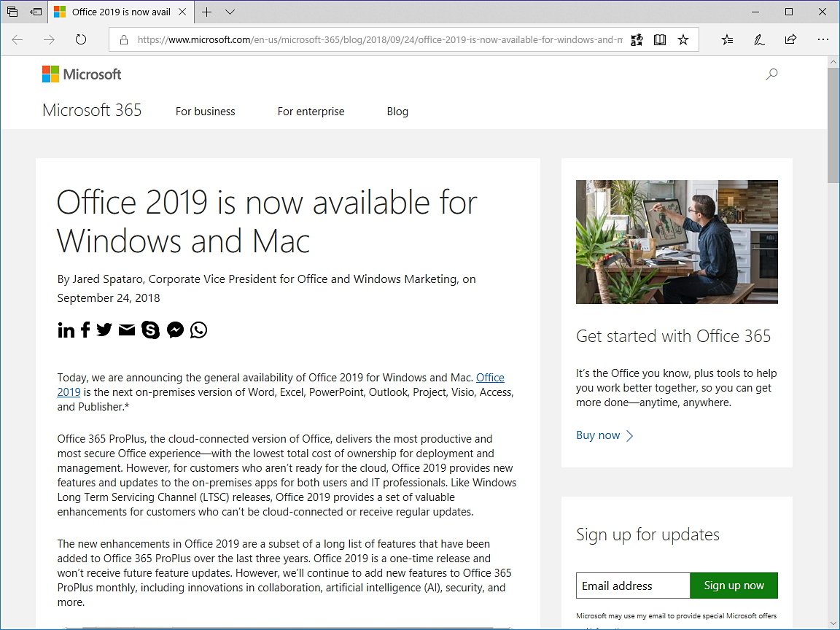840x630 pixels.
Task: Share article on Twitter
Action: point(104,330)
